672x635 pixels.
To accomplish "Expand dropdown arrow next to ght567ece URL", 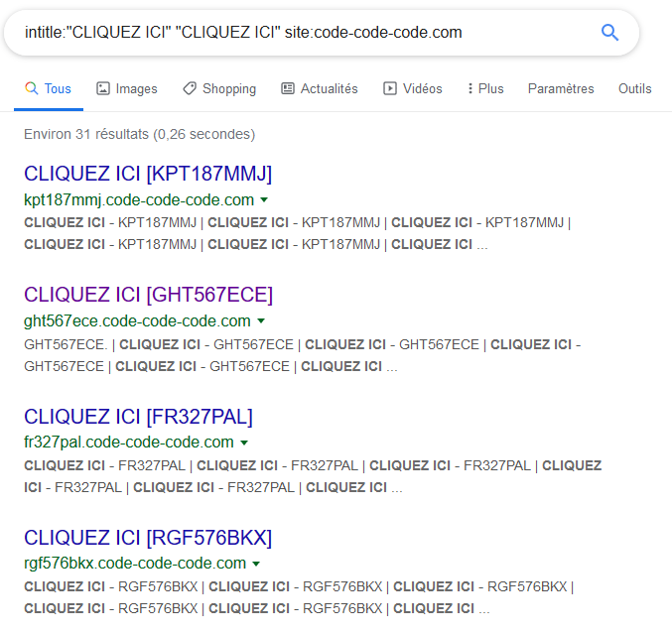I will (x=261, y=320).
